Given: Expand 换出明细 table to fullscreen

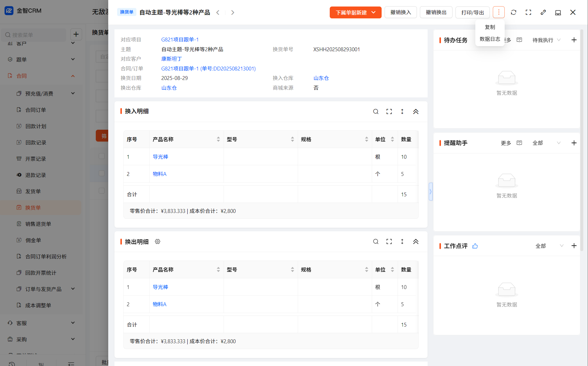Looking at the screenshot, I should tap(389, 242).
